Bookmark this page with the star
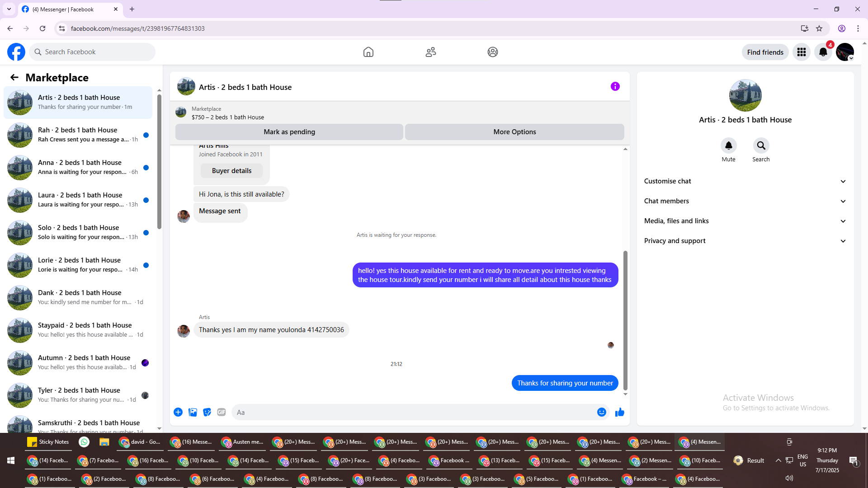 pyautogui.click(x=819, y=28)
